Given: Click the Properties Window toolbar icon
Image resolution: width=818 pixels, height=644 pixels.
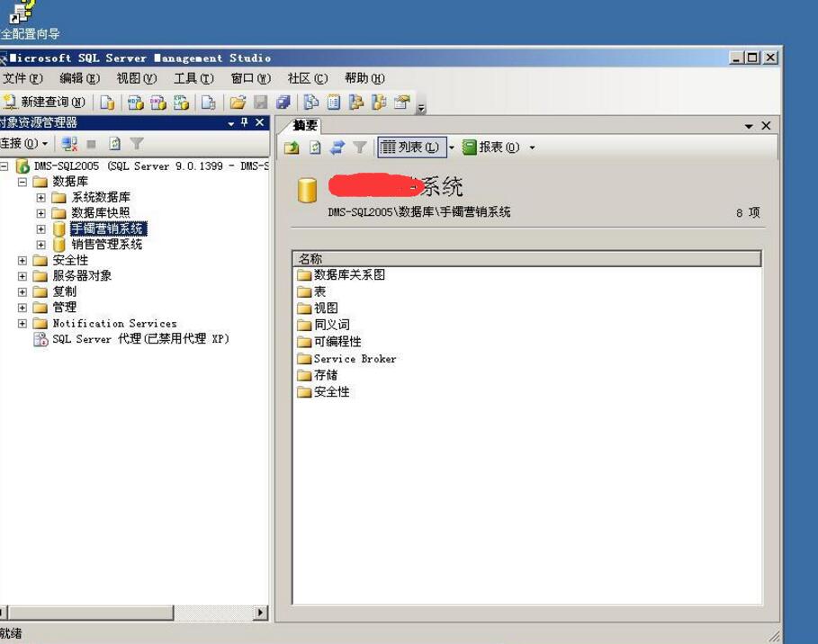Looking at the screenshot, I should 402,103.
